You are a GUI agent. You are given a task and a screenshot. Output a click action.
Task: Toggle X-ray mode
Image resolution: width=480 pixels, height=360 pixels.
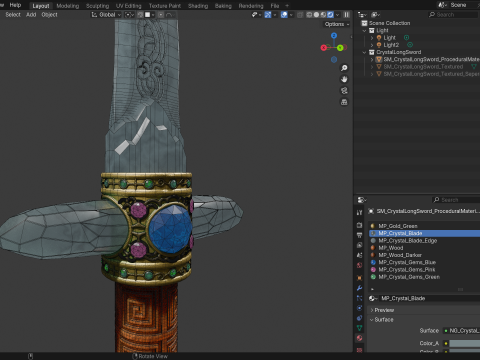click(300, 15)
